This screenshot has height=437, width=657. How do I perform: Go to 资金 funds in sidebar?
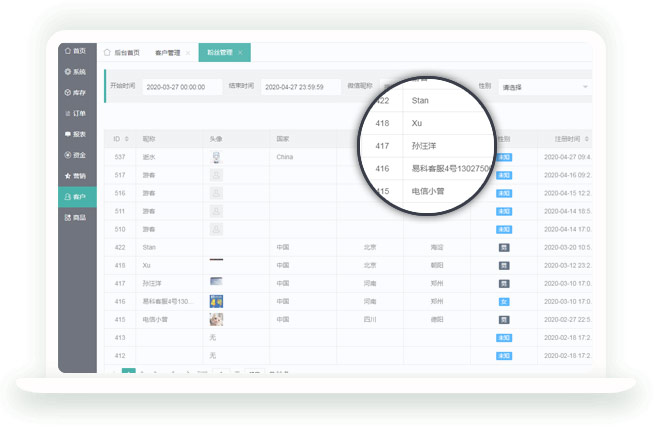click(x=76, y=155)
